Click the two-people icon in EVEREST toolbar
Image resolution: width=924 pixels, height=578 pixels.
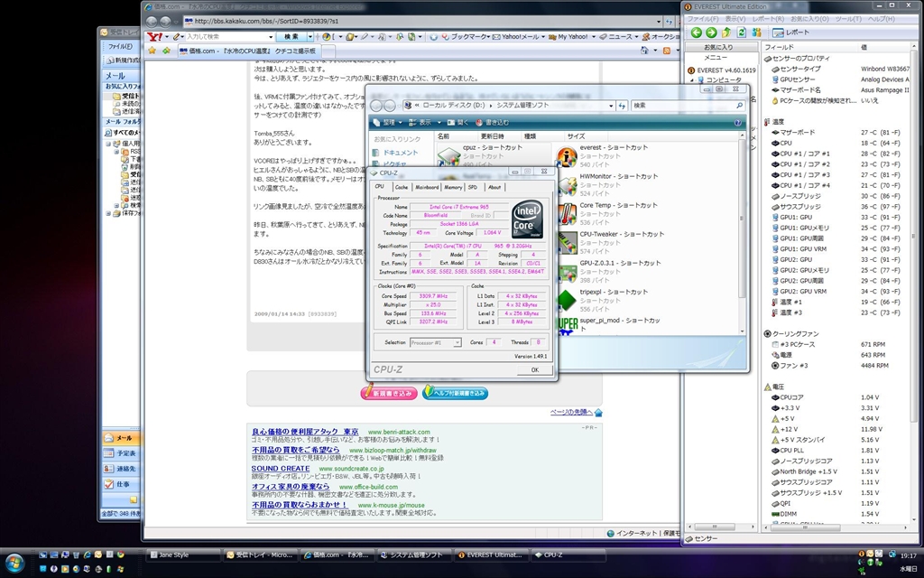757,33
